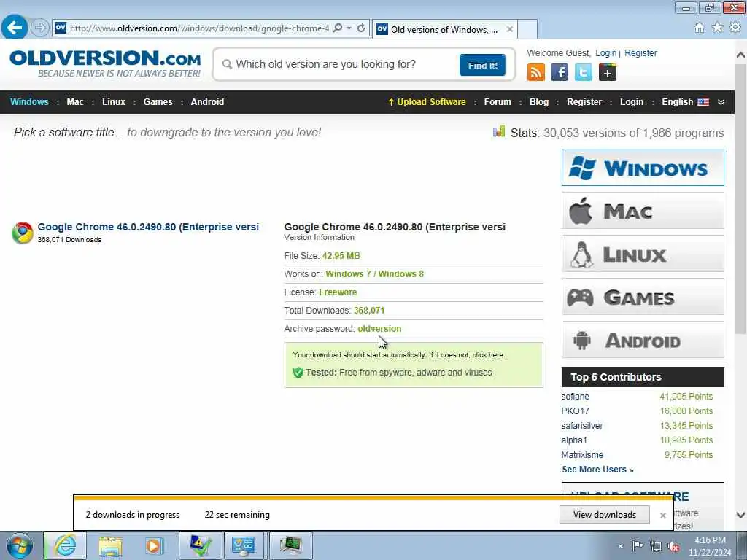Expand the address bar dropdown arrow
Viewport: 747px width, 560px height.
[349, 28]
